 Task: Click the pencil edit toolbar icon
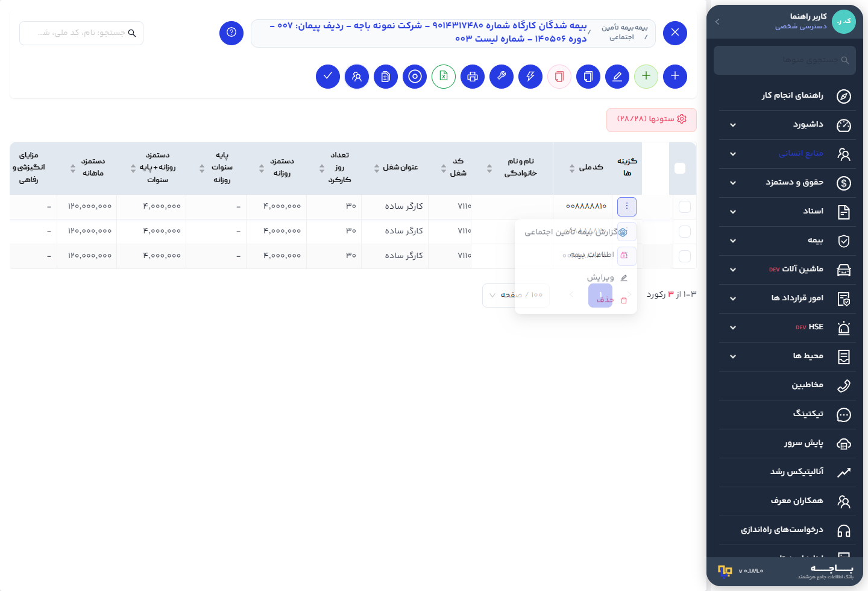(x=617, y=77)
